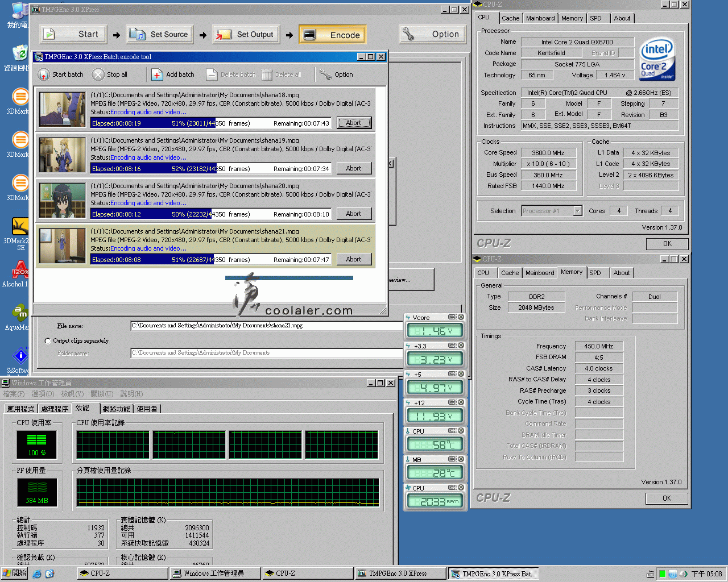The height and width of the screenshot is (582, 728).
Task: Select the shana19.mpg thumbnail
Action: pos(62,155)
